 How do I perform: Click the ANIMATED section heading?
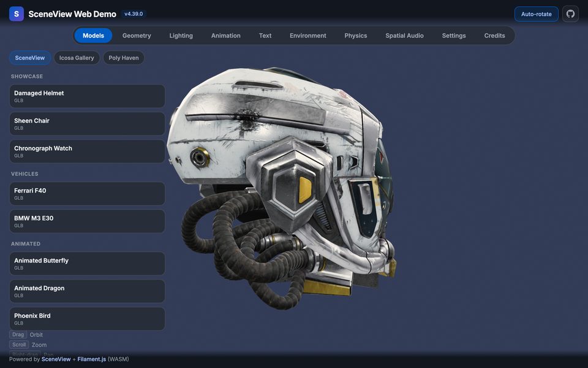(26, 243)
